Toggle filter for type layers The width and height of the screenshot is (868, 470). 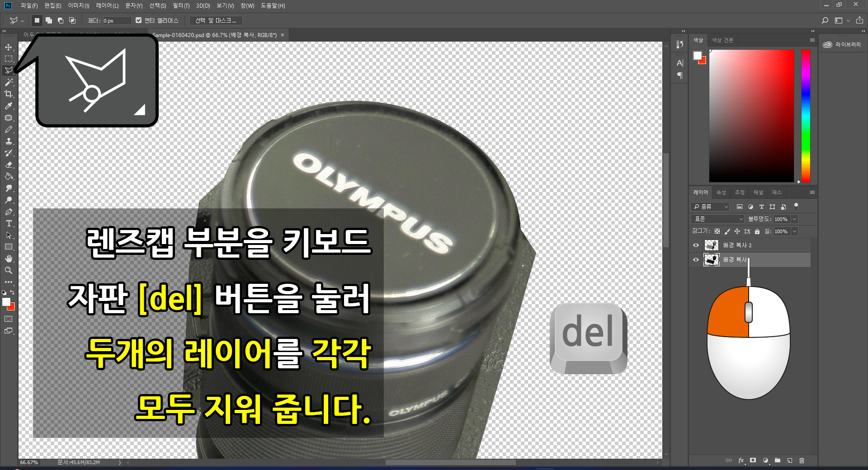tap(761, 207)
